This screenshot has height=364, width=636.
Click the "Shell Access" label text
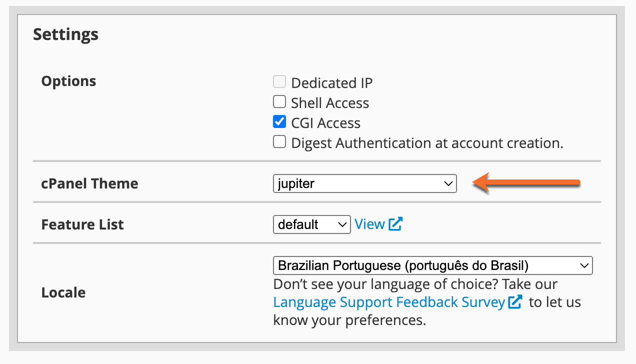click(x=330, y=103)
